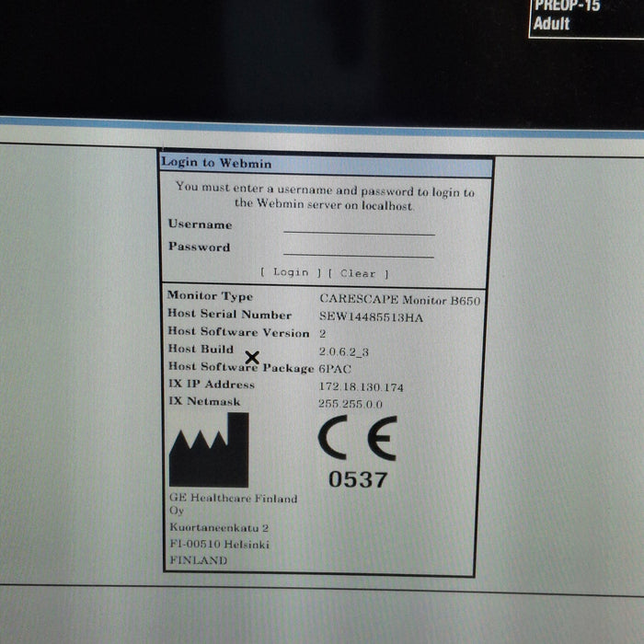Image resolution: width=644 pixels, height=644 pixels.
Task: Select the PREOP-15 label in top corner
Action: (x=566, y=6)
